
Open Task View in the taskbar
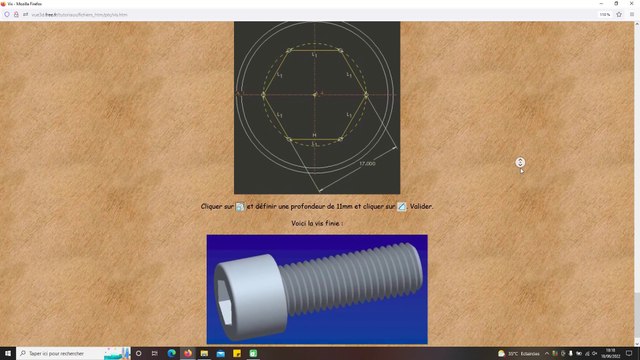coord(155,353)
